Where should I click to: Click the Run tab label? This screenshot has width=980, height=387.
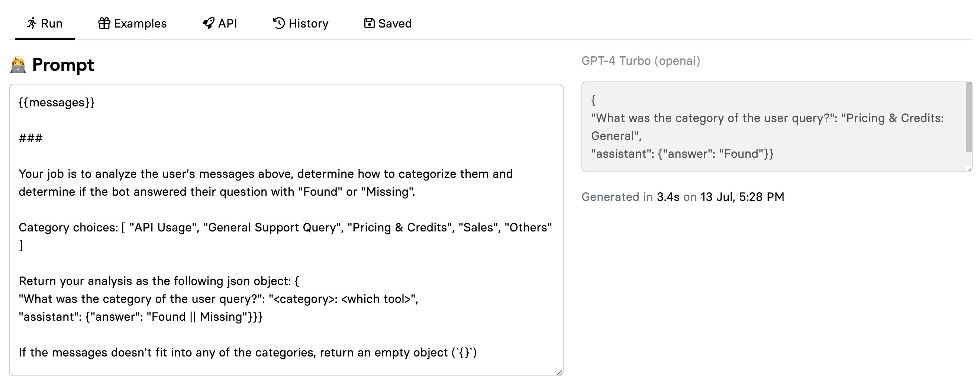tap(51, 23)
